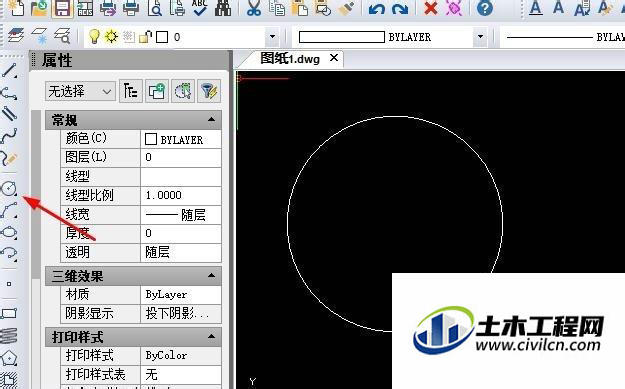Select the Ellipse drawing tool
This screenshot has width=625, height=389.
click(9, 232)
